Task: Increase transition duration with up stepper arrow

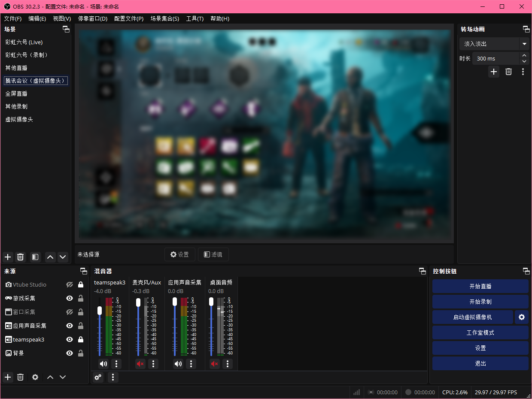Action: 524,55
